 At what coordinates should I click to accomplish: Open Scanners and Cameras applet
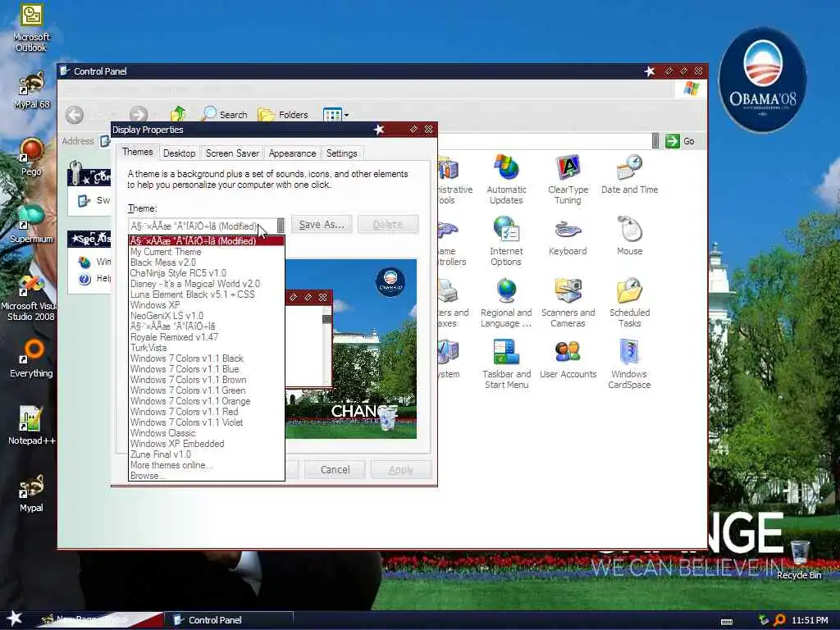point(568,303)
